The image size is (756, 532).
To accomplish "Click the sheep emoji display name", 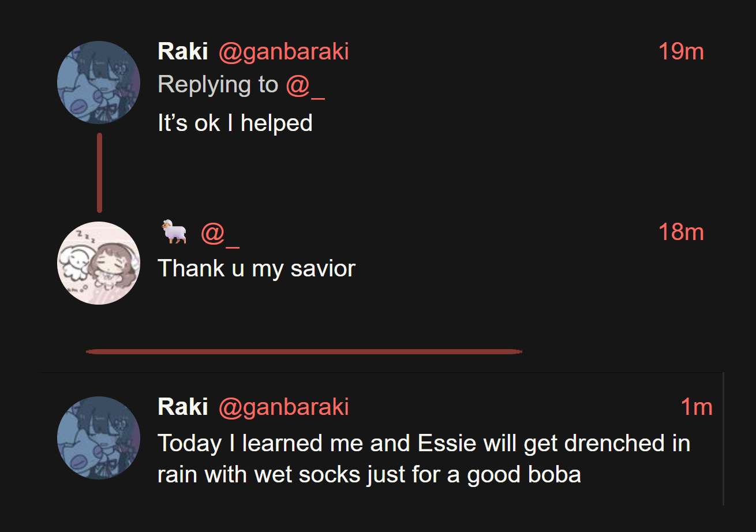I will (x=174, y=232).
